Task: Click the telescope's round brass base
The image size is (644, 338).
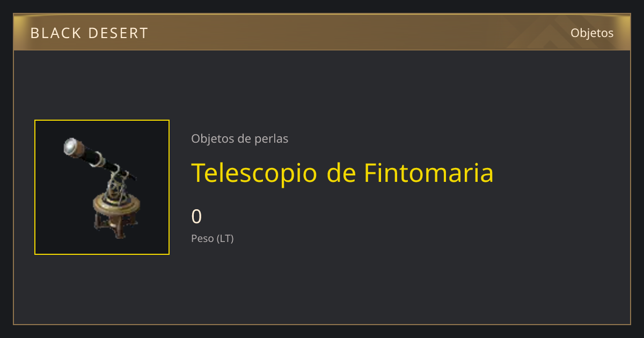Action: [x=116, y=204]
